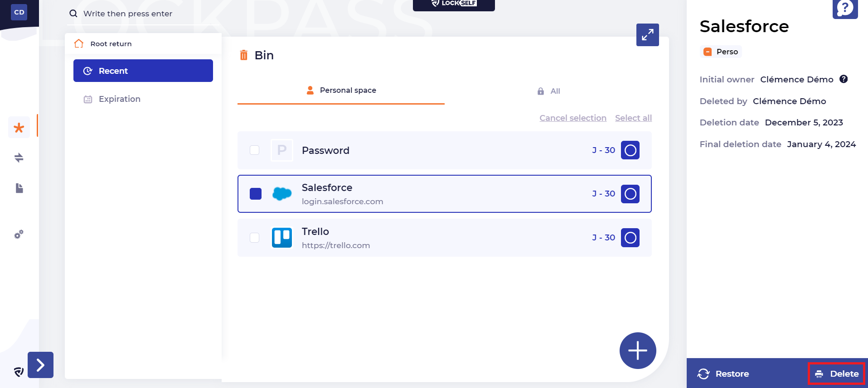Open the passwords asterisk sidebar icon

(x=19, y=128)
